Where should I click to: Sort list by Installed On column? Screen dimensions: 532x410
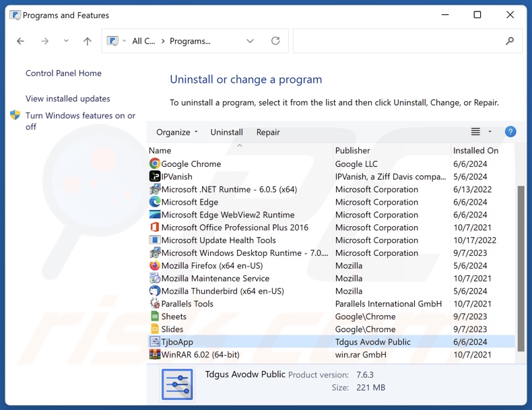coord(475,151)
